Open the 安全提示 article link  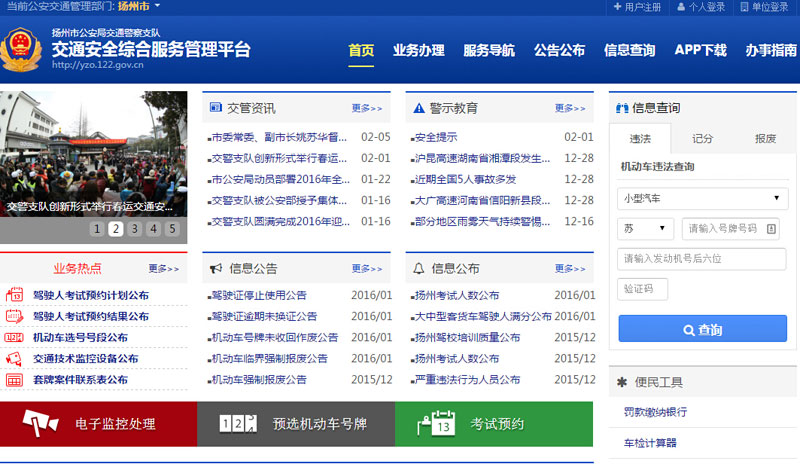click(x=436, y=137)
